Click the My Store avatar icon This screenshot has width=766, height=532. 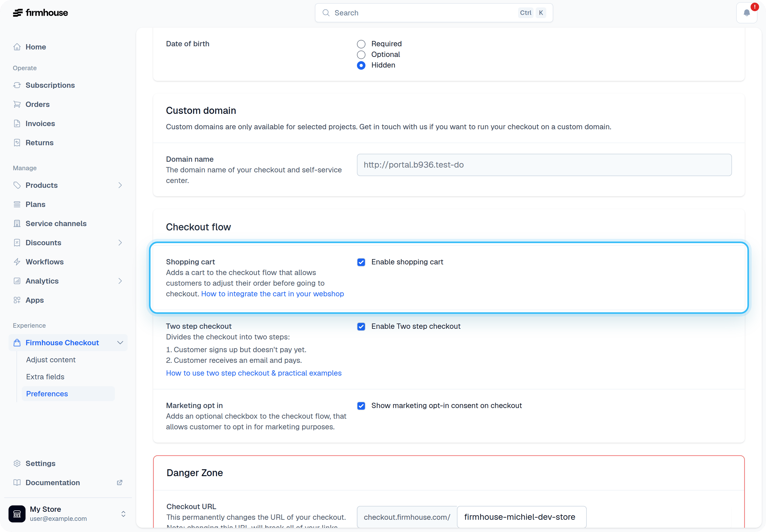coord(17,514)
